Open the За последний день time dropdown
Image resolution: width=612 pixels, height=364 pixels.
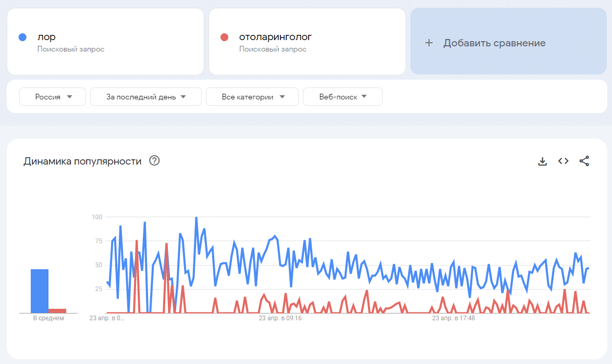[146, 97]
